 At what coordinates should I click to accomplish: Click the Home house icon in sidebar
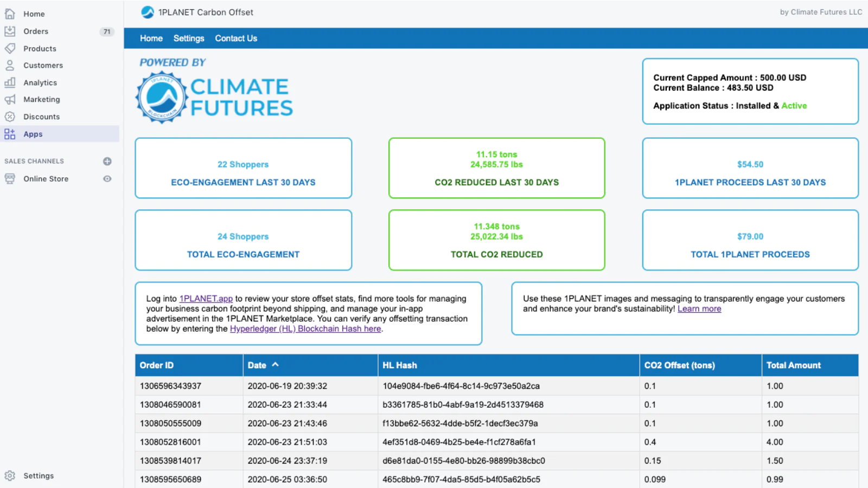click(x=10, y=14)
